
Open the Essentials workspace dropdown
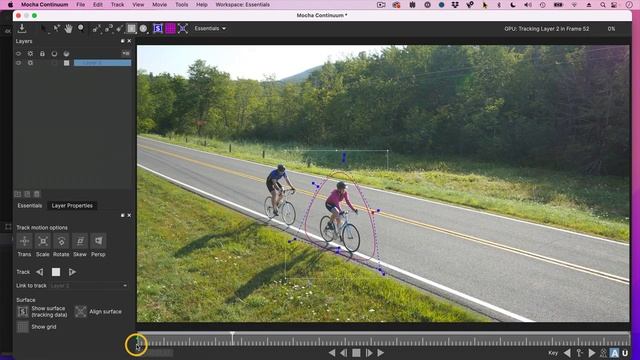click(210, 29)
